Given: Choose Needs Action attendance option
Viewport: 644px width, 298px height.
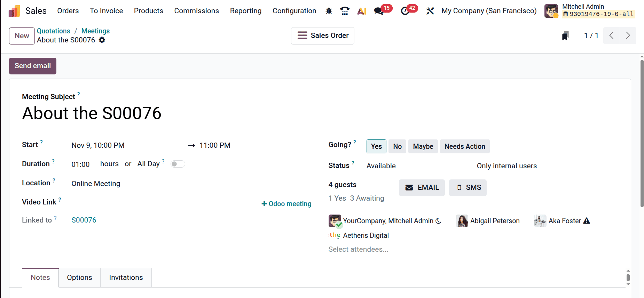Looking at the screenshot, I should (x=464, y=146).
